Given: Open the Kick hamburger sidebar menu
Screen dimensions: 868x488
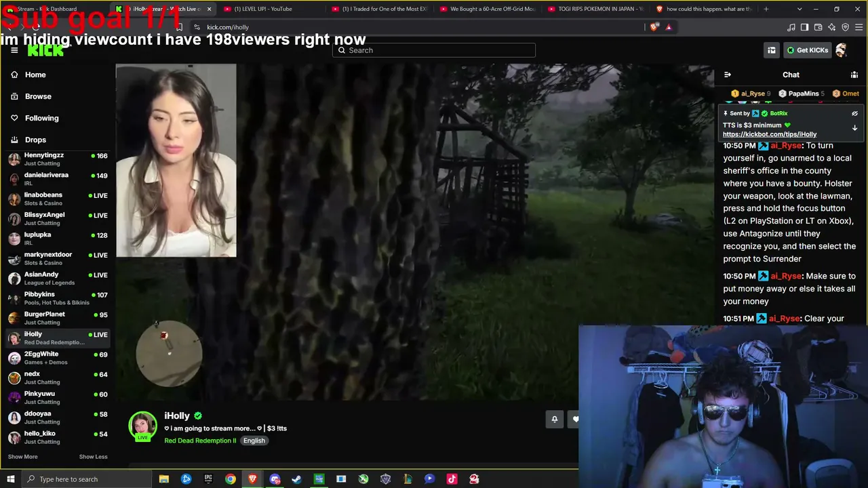Looking at the screenshot, I should [x=14, y=50].
